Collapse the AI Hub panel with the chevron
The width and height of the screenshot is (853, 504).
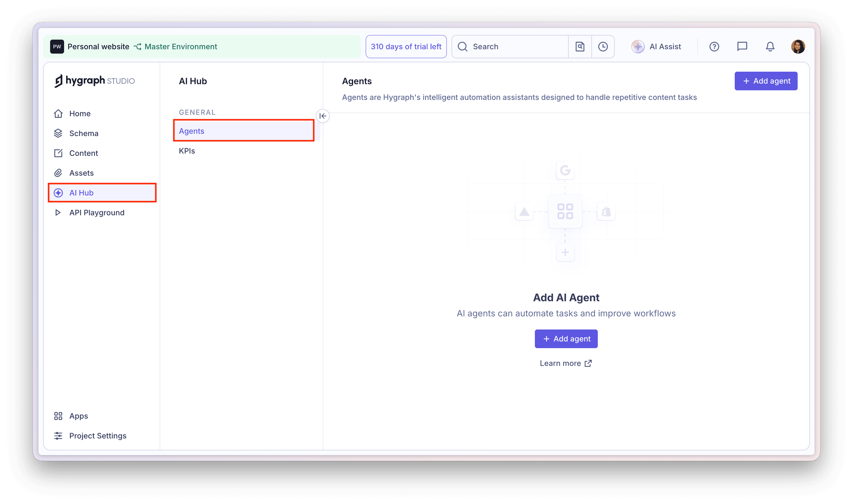[322, 116]
